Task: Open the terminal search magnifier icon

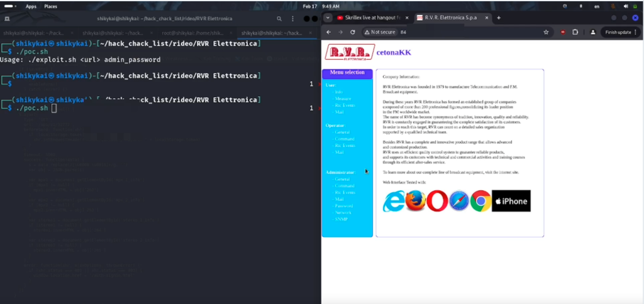Action: 279,18
